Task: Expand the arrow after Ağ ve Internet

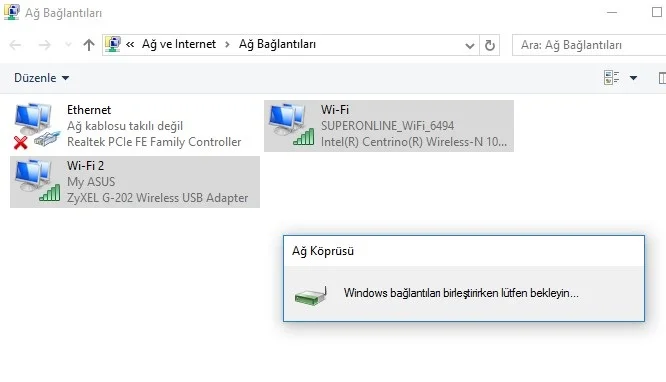Action: pos(228,45)
